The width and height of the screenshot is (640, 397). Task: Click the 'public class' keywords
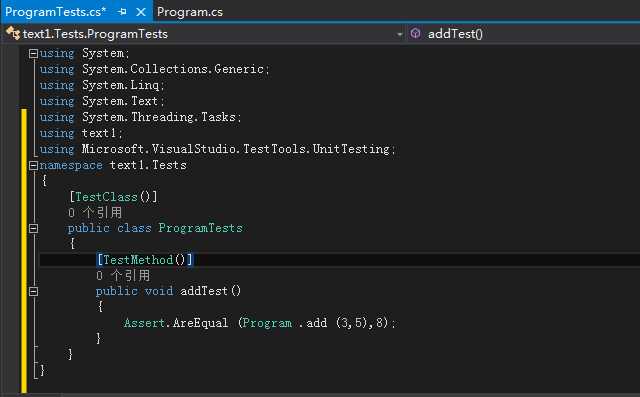109,228
